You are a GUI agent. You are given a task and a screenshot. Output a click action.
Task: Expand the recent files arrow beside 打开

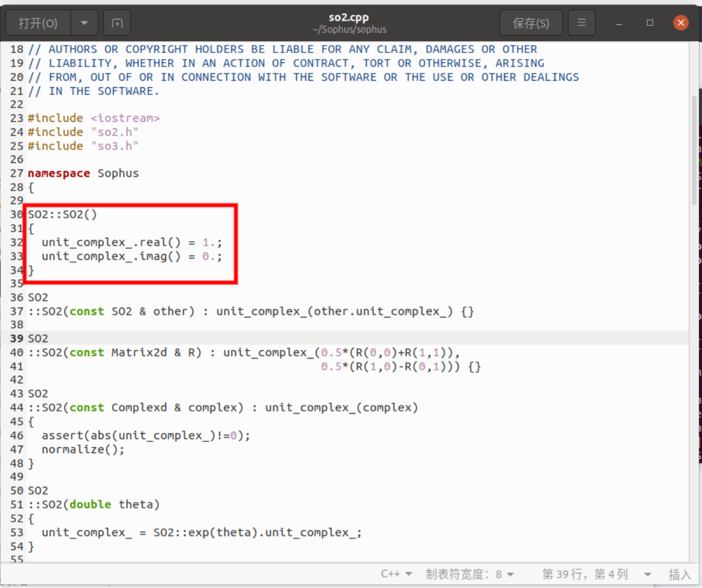(84, 23)
